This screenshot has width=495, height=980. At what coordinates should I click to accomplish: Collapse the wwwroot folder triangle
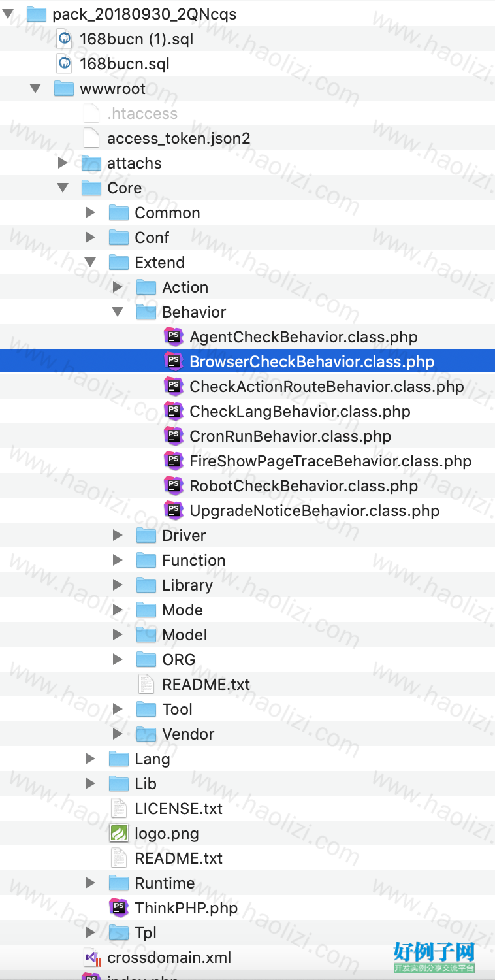(x=35, y=89)
